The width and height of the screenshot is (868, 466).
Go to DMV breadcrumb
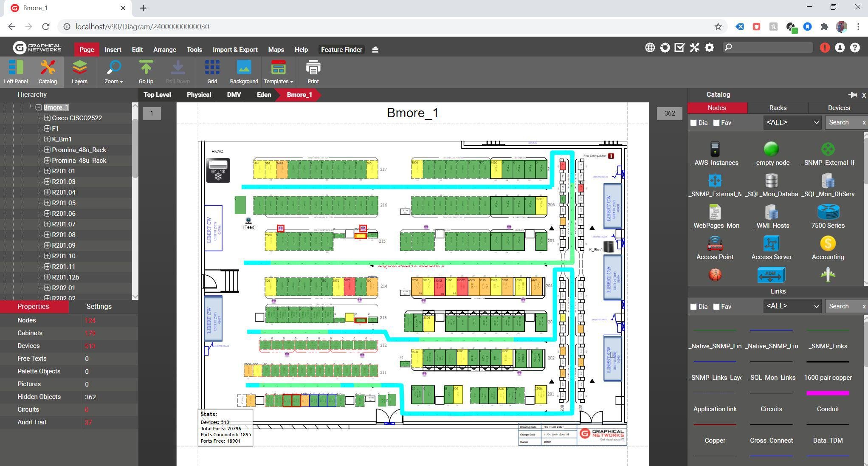(x=234, y=95)
